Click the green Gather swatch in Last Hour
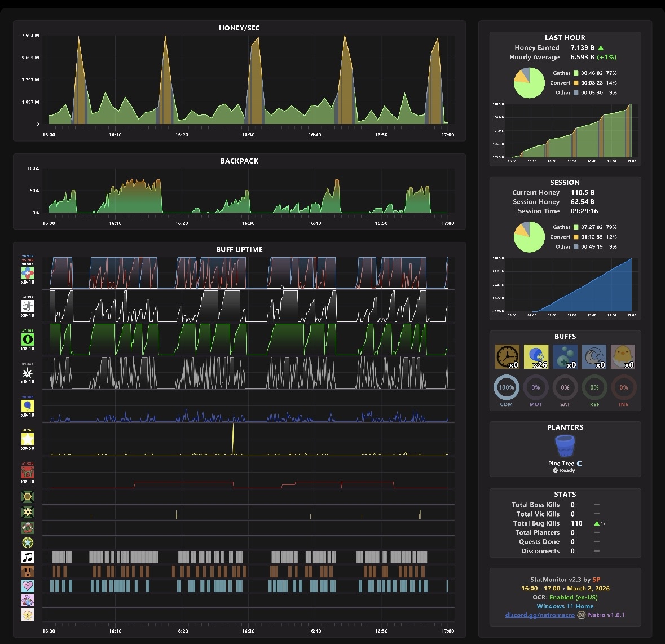Image resolution: width=665 pixels, height=644 pixels. tap(576, 73)
